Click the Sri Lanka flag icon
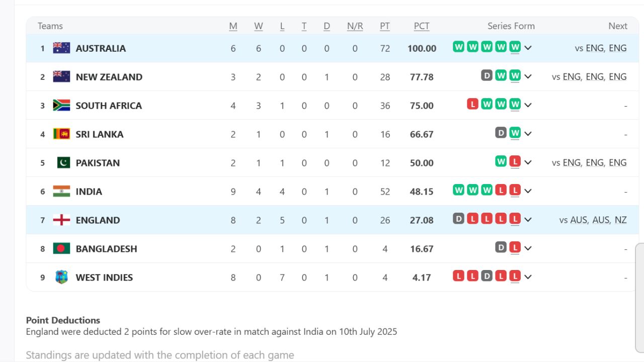Viewport: 644px width, 362px height. 61,134
